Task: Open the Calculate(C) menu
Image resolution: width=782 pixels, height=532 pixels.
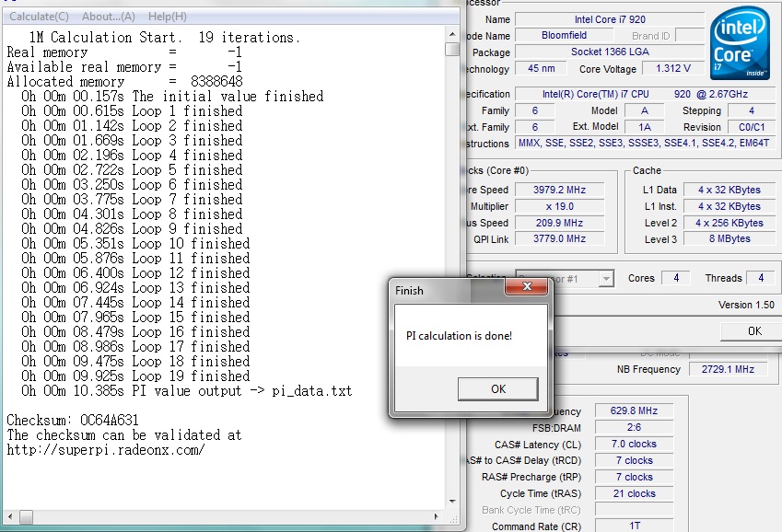Action: tap(39, 17)
